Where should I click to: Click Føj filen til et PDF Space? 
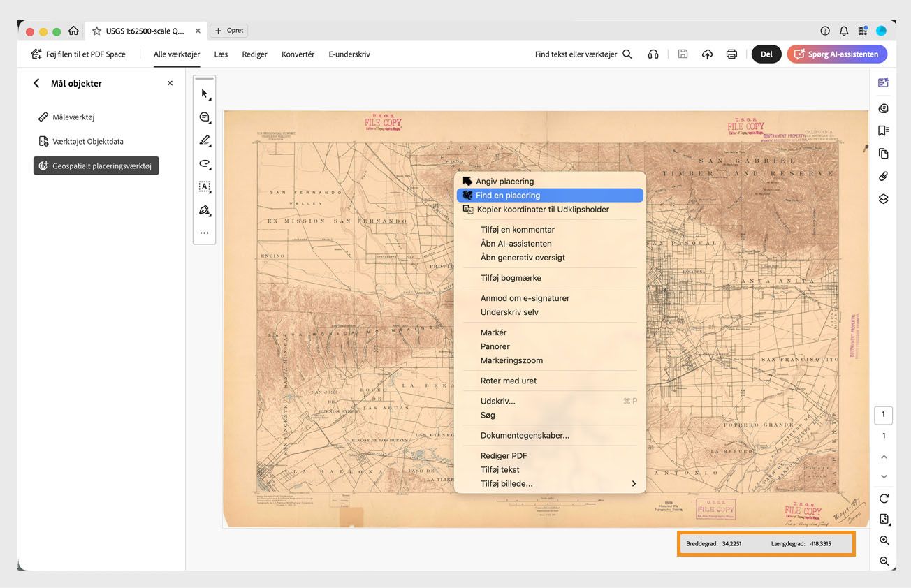[x=78, y=54]
